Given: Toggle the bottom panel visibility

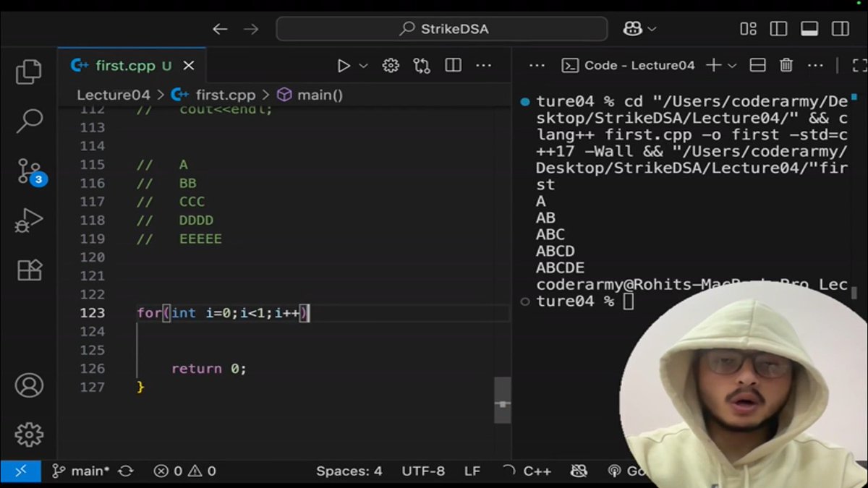Looking at the screenshot, I should point(809,28).
